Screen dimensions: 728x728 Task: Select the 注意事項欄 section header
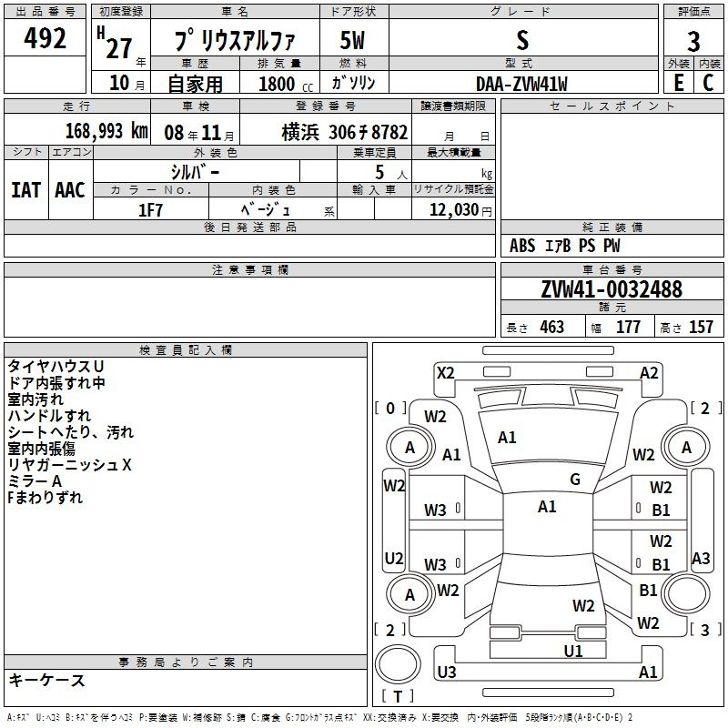[250, 269]
